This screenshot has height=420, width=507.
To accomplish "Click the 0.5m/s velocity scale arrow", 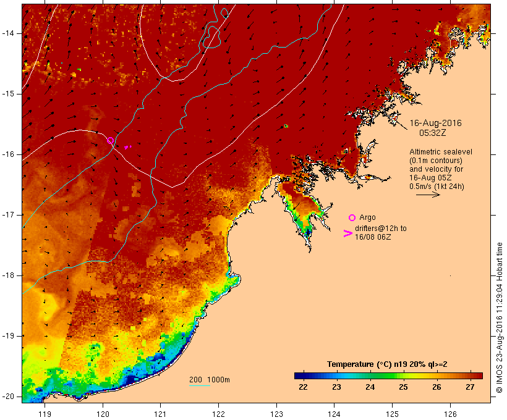I will coord(428,195).
